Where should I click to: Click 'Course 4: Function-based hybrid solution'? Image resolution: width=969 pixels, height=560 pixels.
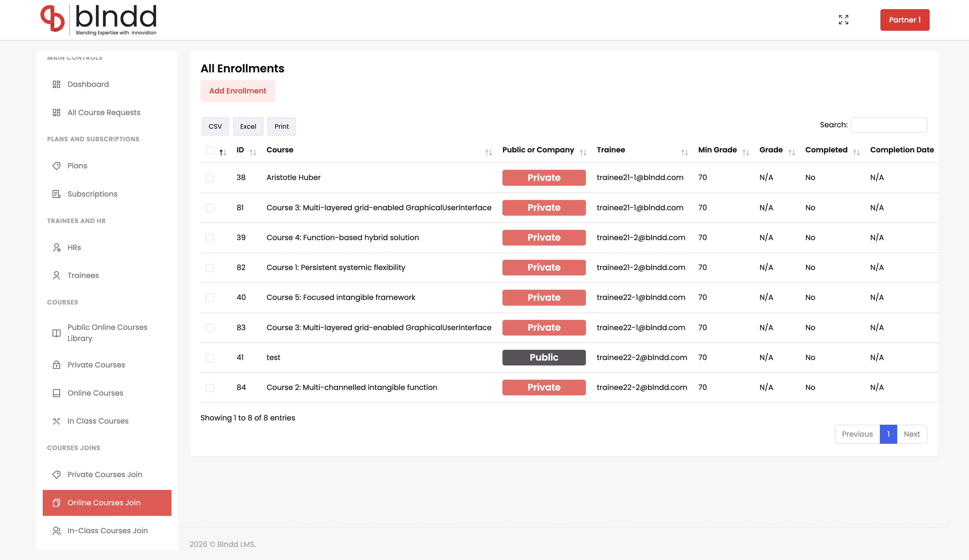coord(343,237)
